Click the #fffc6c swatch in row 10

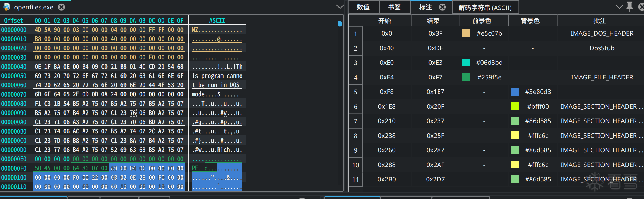(x=515, y=165)
